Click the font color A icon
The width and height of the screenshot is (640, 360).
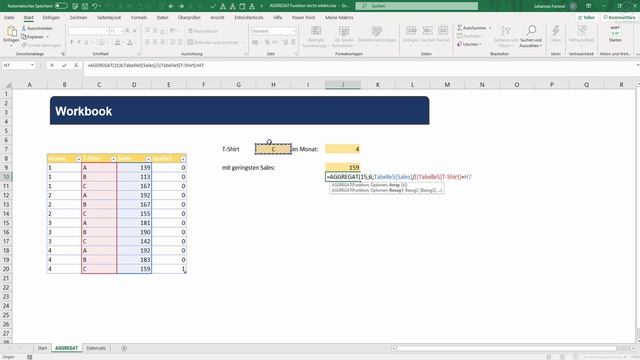[x=130, y=42]
